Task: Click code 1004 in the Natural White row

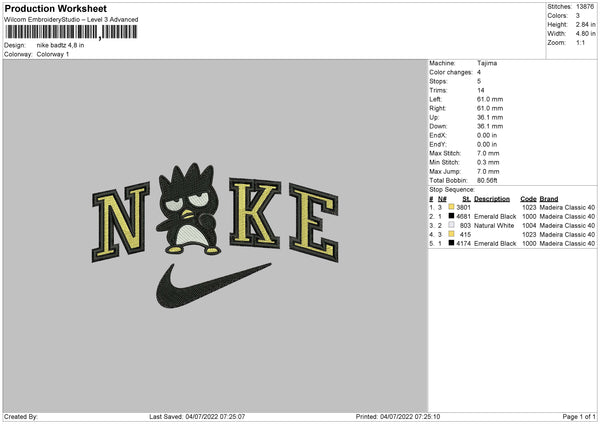Action: [529, 225]
